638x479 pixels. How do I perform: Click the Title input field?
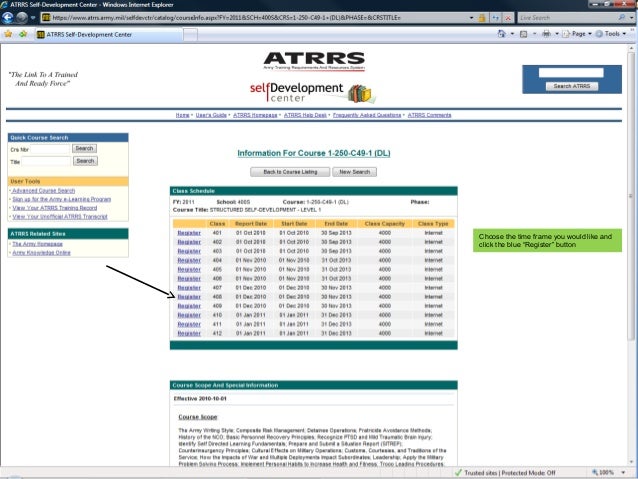(x=46, y=162)
